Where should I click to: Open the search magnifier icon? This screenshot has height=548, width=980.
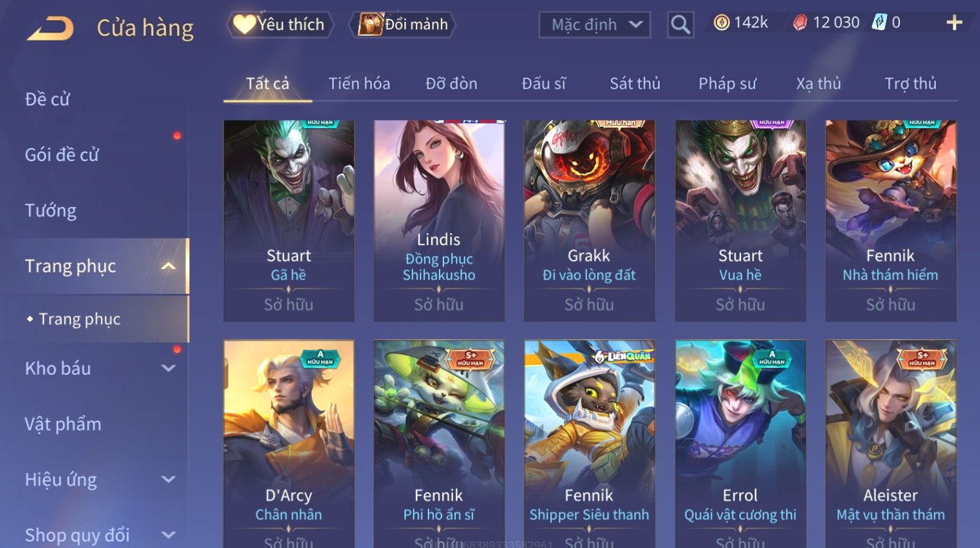pos(680,25)
